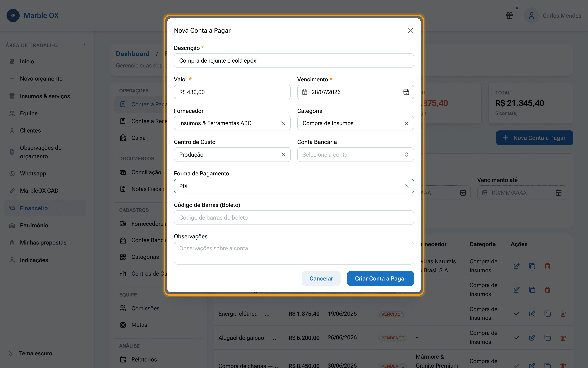Open the Forma de Pagamento dropdown
This screenshot has width=588, height=368.
[x=294, y=186]
